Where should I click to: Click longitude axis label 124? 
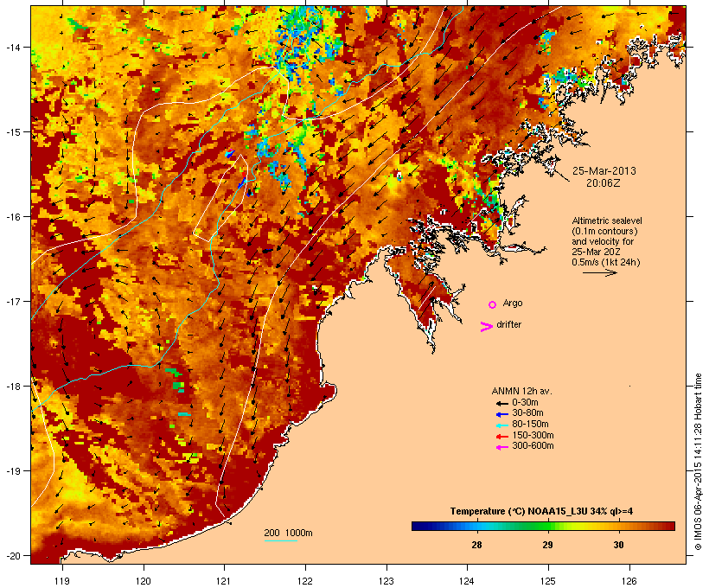tap(467, 581)
